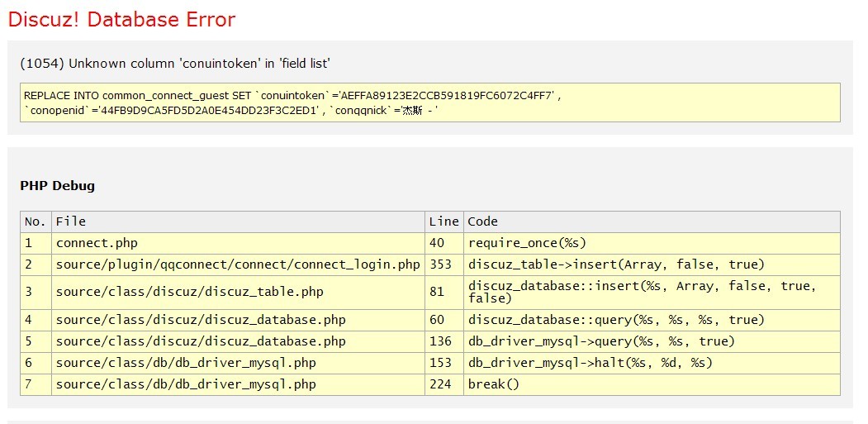The height and width of the screenshot is (424, 868).
Task: Click line number 60 cell
Action: (437, 320)
